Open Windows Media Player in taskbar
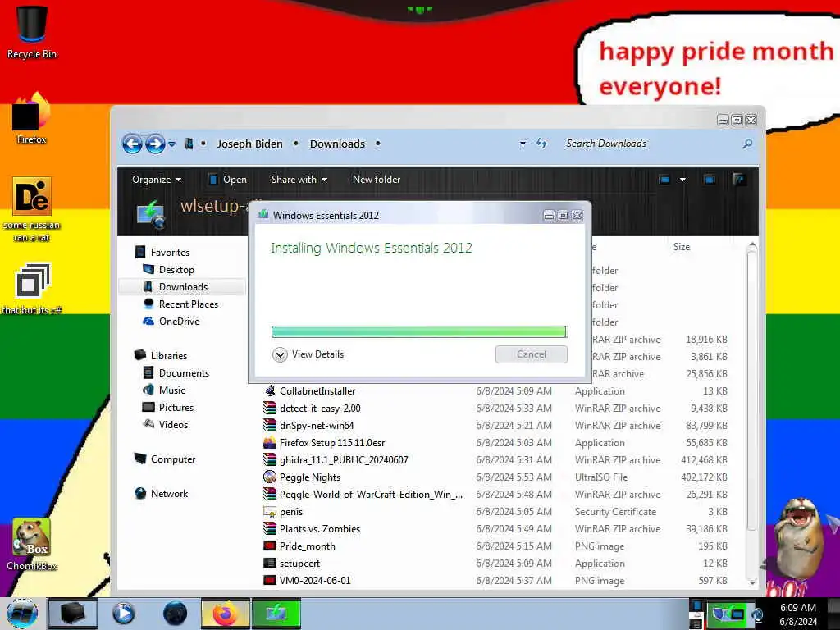 [x=123, y=614]
